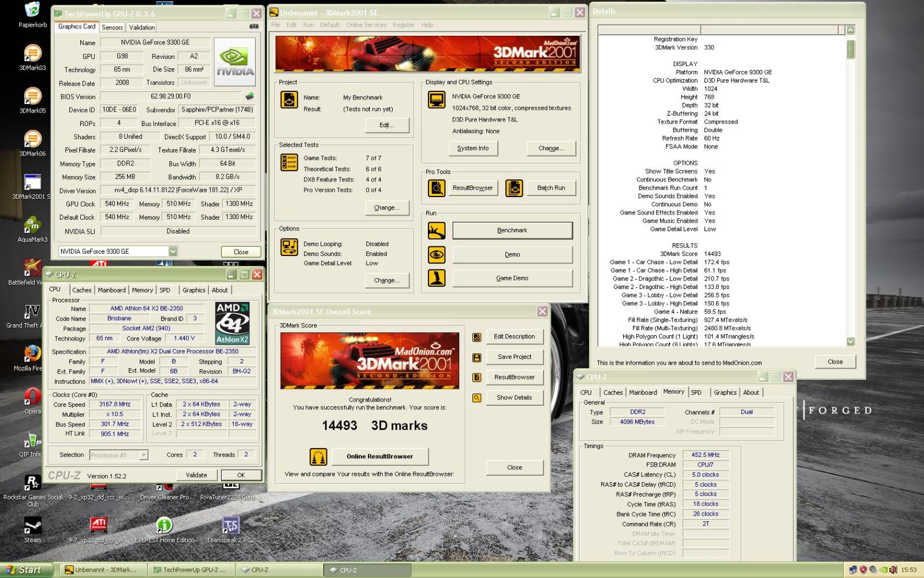Open Graphics tab in right CPU-Z Memory window
Viewport: 924px width, 578px height.
point(725,392)
